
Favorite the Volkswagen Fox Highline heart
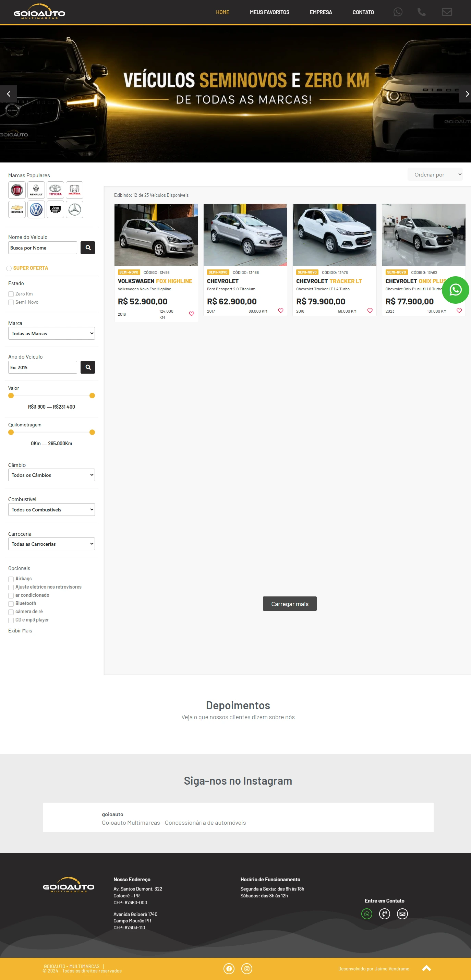click(191, 314)
